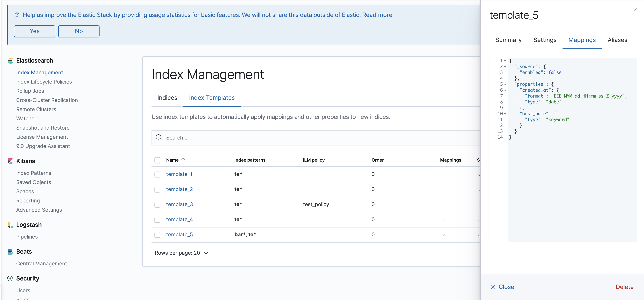644x300 pixels.
Task: Click the search magnifier icon
Action: tap(159, 137)
